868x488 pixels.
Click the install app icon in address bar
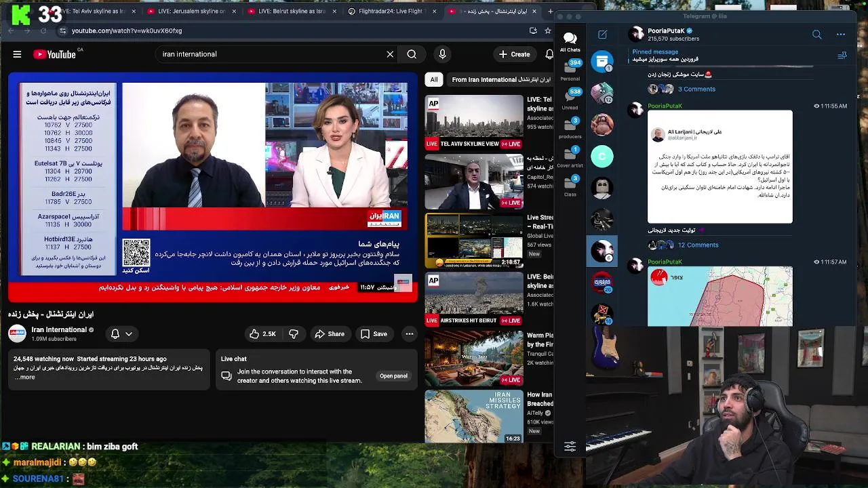click(533, 30)
